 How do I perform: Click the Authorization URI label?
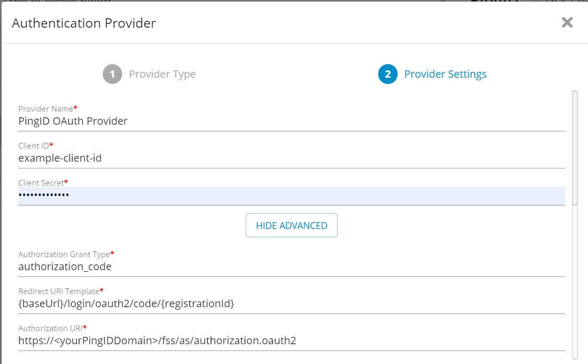51,329
